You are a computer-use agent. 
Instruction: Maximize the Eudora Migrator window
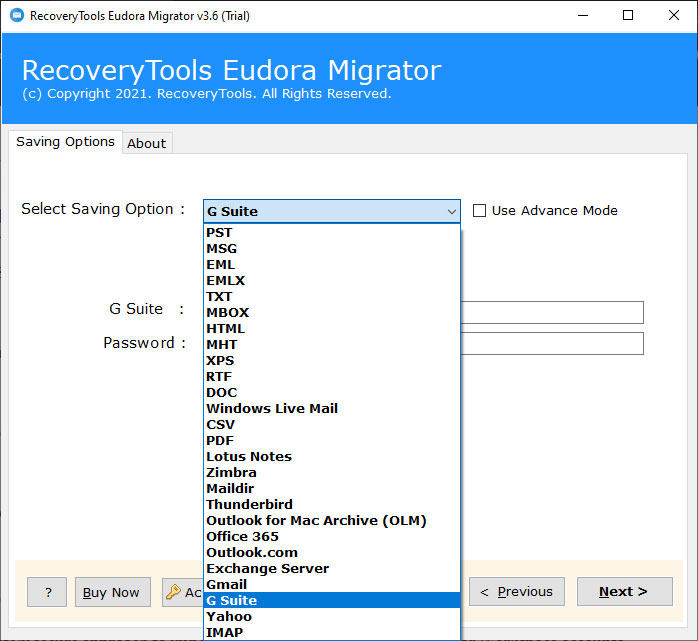pos(628,16)
